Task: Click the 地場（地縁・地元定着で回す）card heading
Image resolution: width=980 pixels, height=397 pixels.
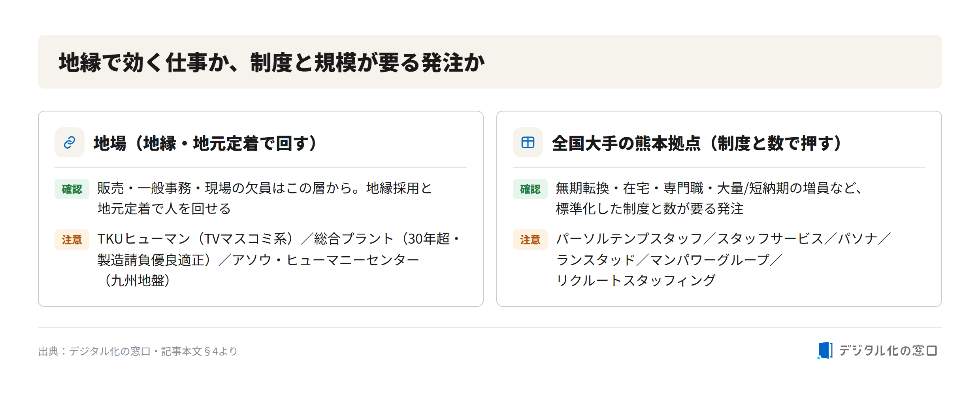Action: [205, 143]
